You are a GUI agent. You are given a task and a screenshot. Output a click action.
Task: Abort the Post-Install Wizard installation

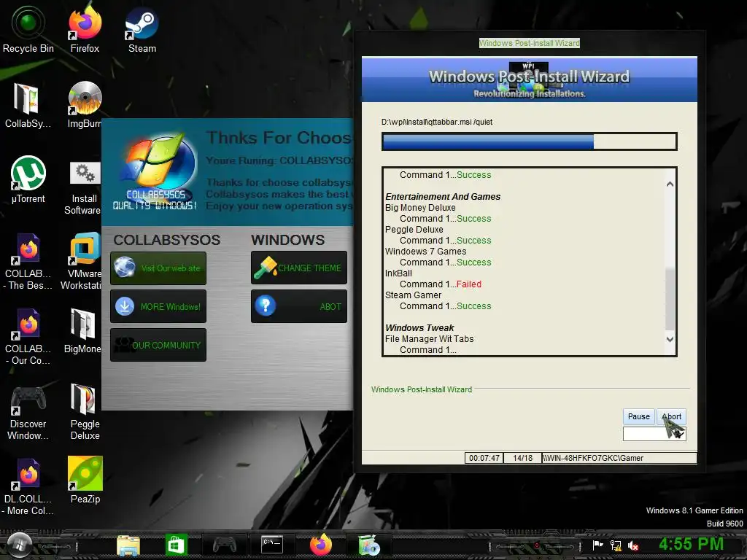pyautogui.click(x=671, y=416)
